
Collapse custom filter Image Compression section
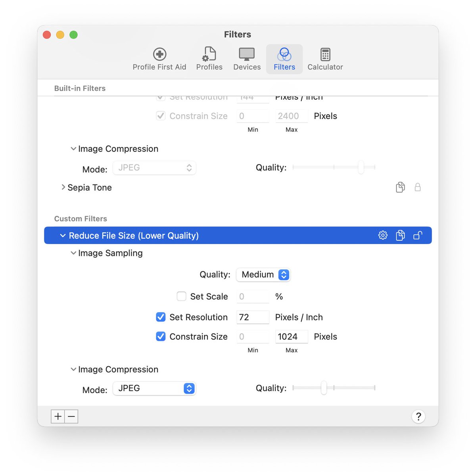[x=73, y=369]
